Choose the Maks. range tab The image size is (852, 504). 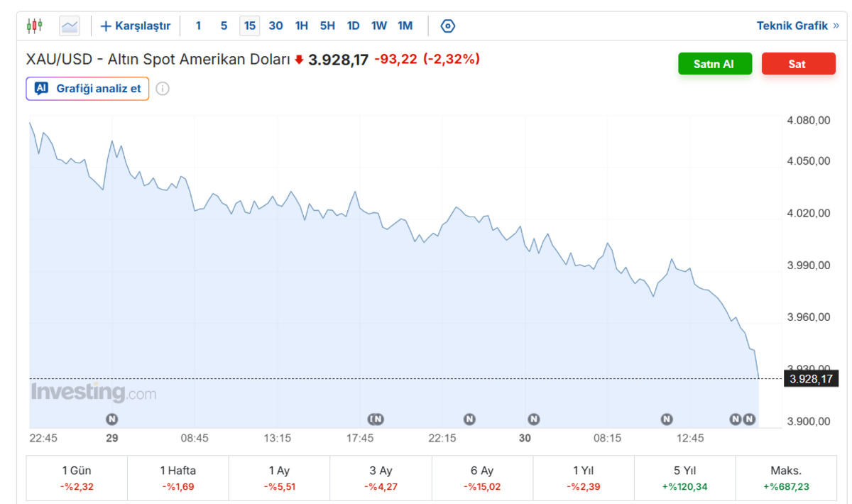(786, 478)
